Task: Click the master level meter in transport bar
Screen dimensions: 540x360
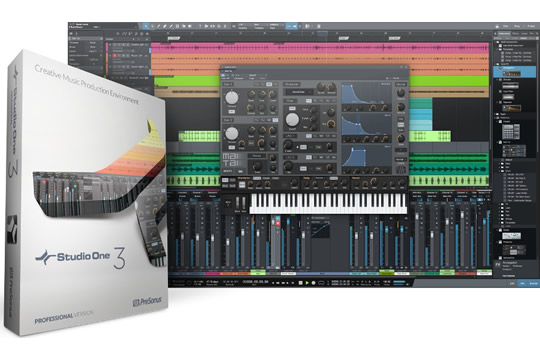Action: tap(400, 283)
